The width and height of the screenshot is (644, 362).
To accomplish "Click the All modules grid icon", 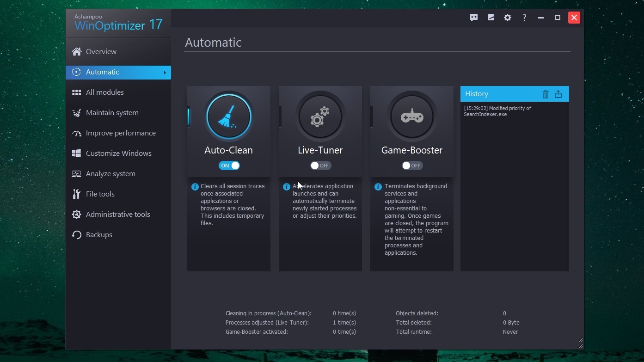I will point(77,92).
